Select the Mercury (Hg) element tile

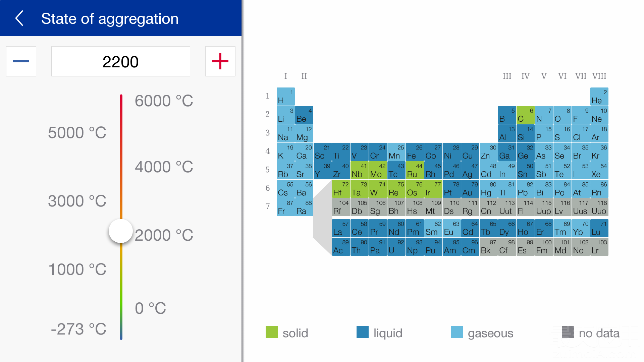[x=488, y=189]
